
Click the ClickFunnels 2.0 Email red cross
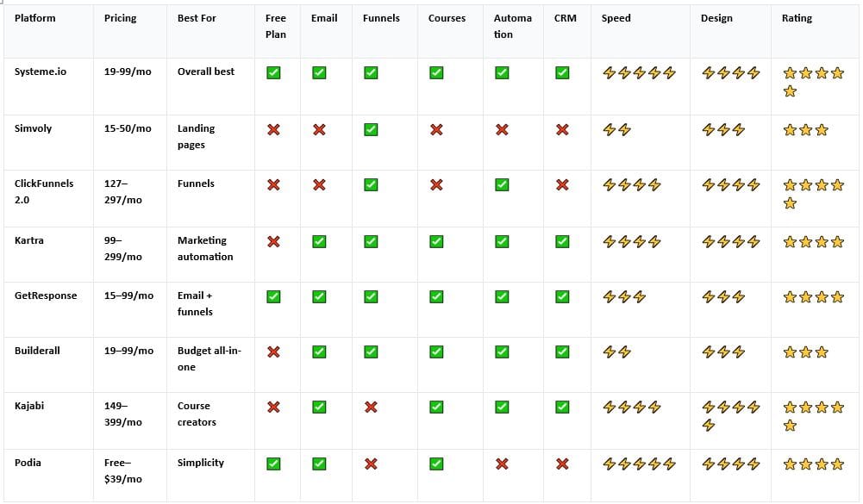(x=319, y=185)
